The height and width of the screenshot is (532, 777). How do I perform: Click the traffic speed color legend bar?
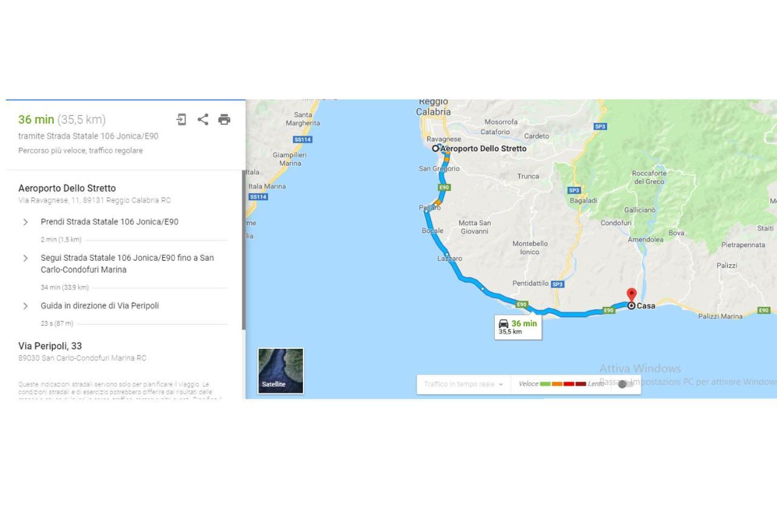coord(563,384)
